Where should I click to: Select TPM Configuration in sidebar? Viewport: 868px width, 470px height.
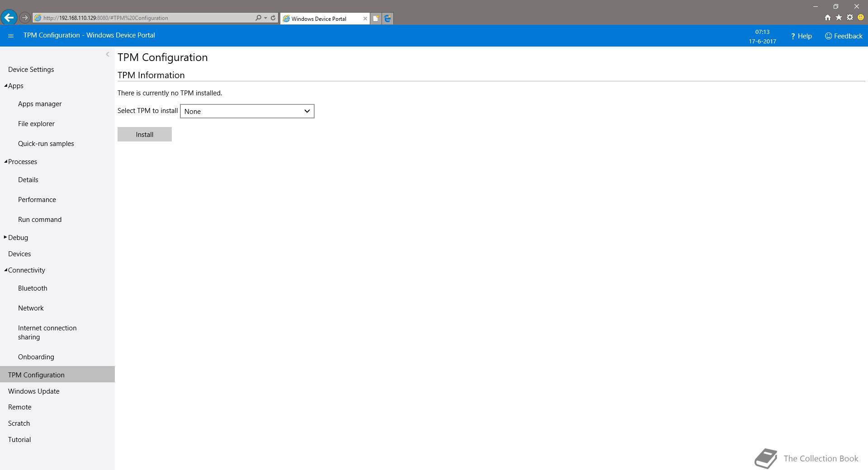pyautogui.click(x=57, y=375)
